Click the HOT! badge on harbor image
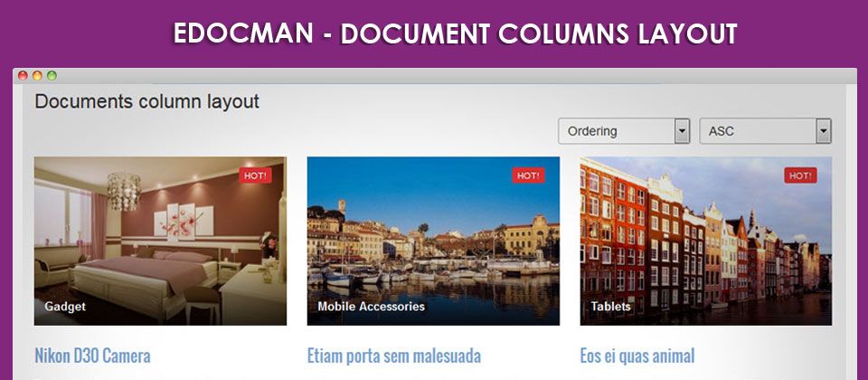Viewport: 868px width, 380px height. pos(529,176)
